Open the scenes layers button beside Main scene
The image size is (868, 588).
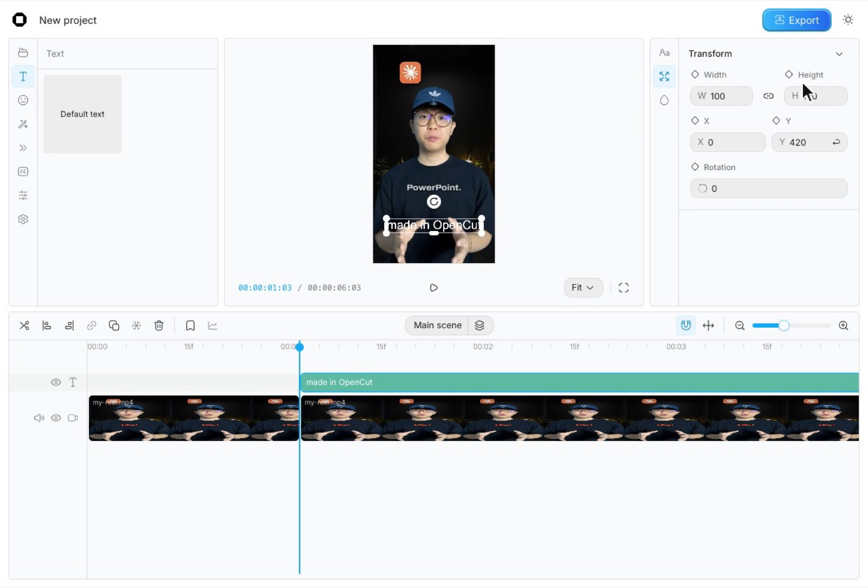pos(480,325)
